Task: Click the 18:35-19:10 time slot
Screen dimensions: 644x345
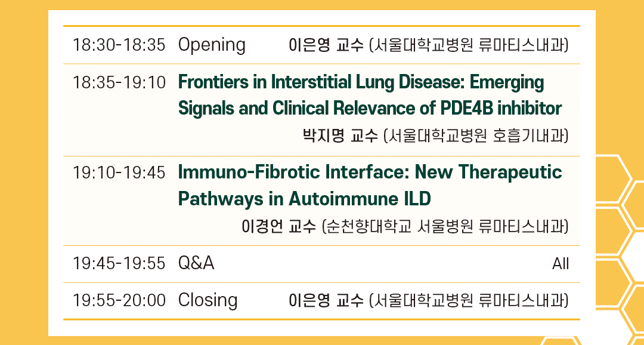Action: click(119, 82)
